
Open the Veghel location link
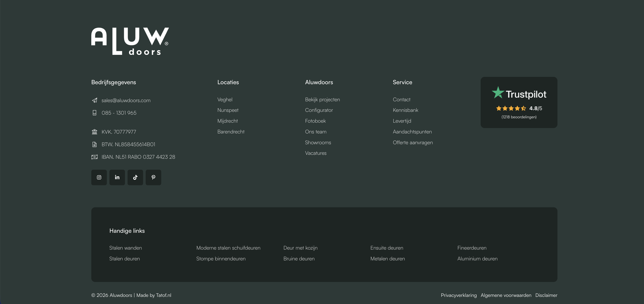[225, 100]
